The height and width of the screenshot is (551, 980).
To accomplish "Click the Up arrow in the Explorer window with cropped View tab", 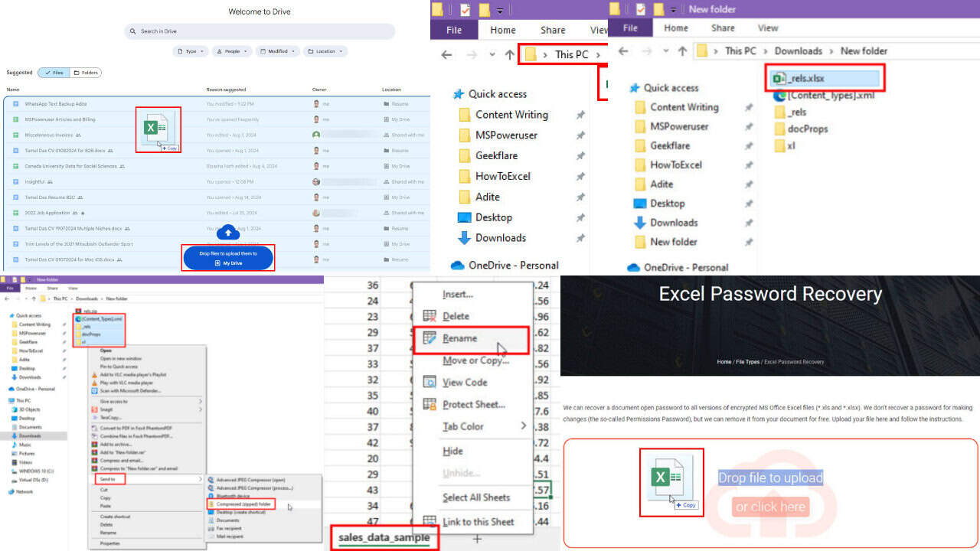I will coord(510,54).
